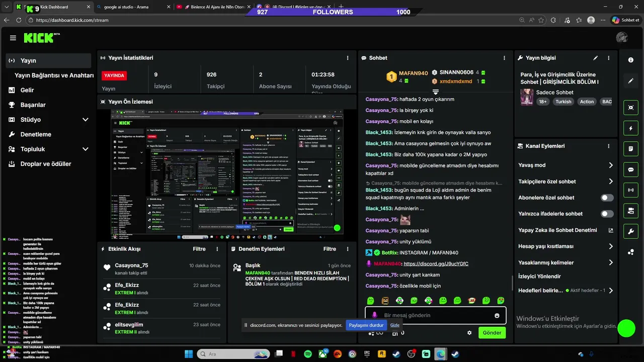Open chat settings gear beside Gönder
The image size is (644, 362).
pos(469,333)
